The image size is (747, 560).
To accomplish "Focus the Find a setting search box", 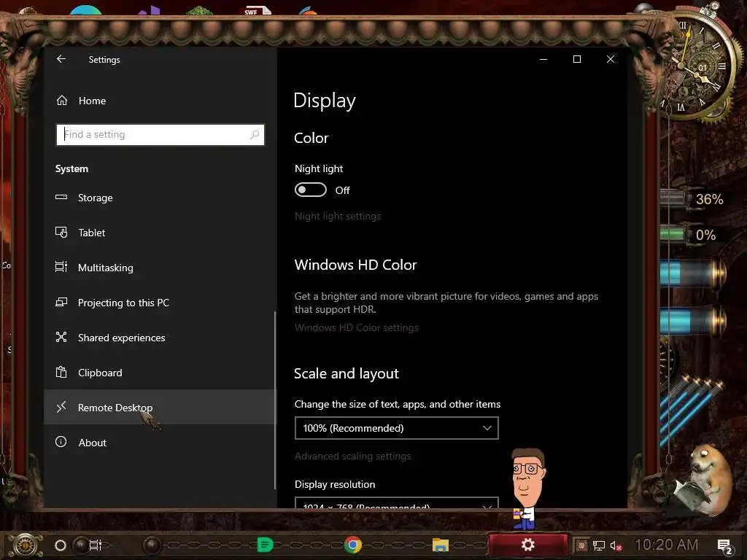I will click(x=160, y=134).
